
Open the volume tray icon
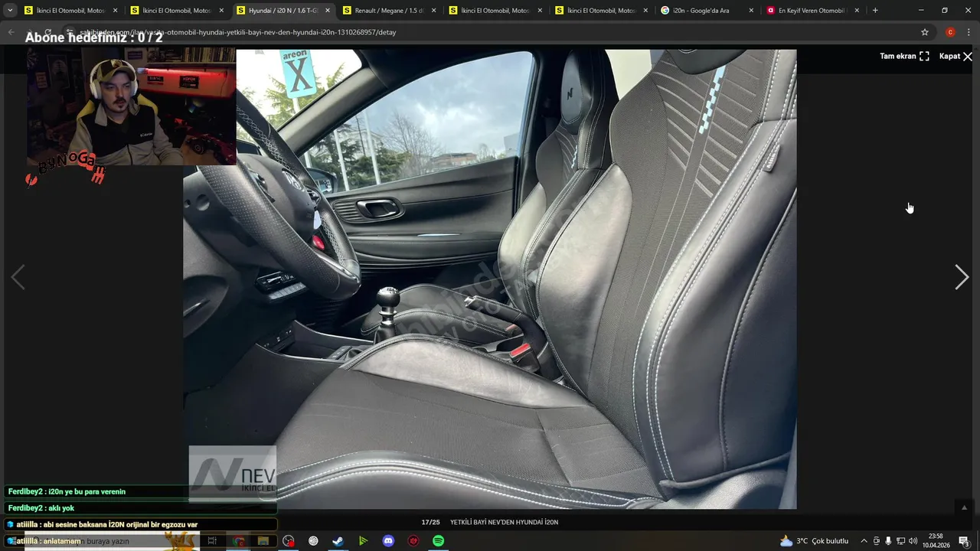(x=913, y=541)
